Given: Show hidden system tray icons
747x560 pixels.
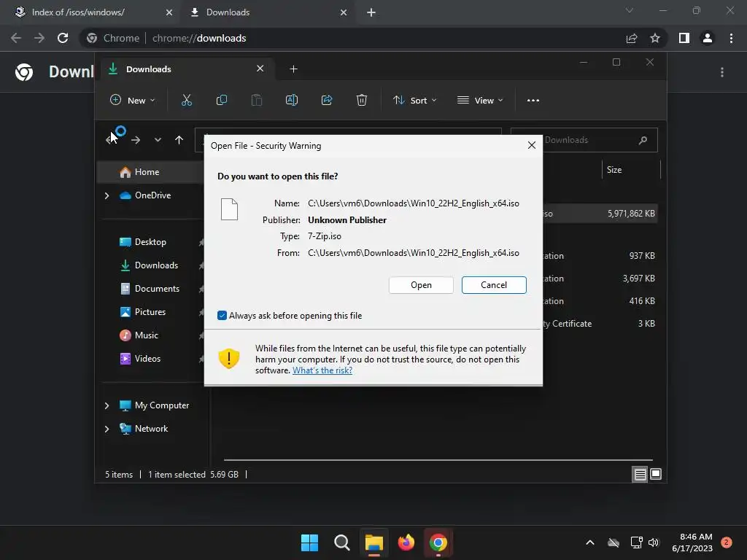Looking at the screenshot, I should (x=589, y=542).
